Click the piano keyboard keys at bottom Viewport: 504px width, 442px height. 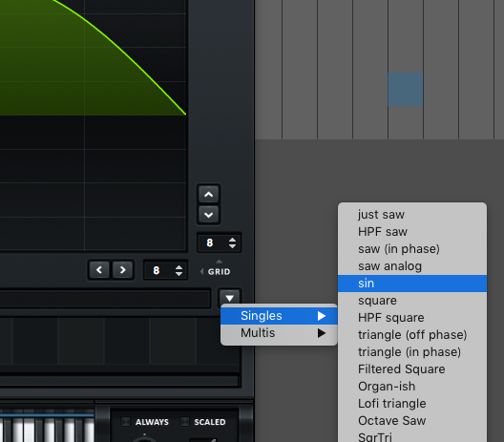(x=48, y=430)
